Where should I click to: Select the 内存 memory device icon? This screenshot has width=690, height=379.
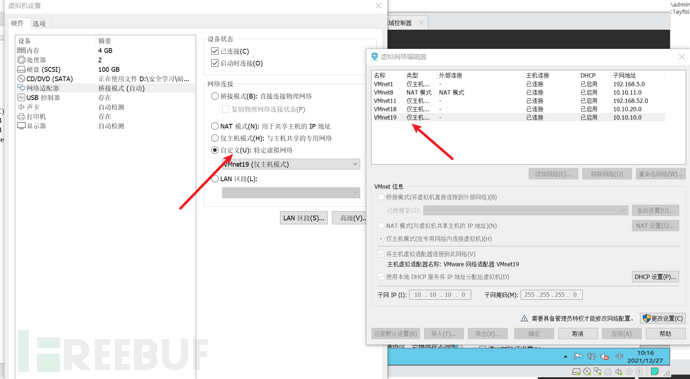point(21,51)
